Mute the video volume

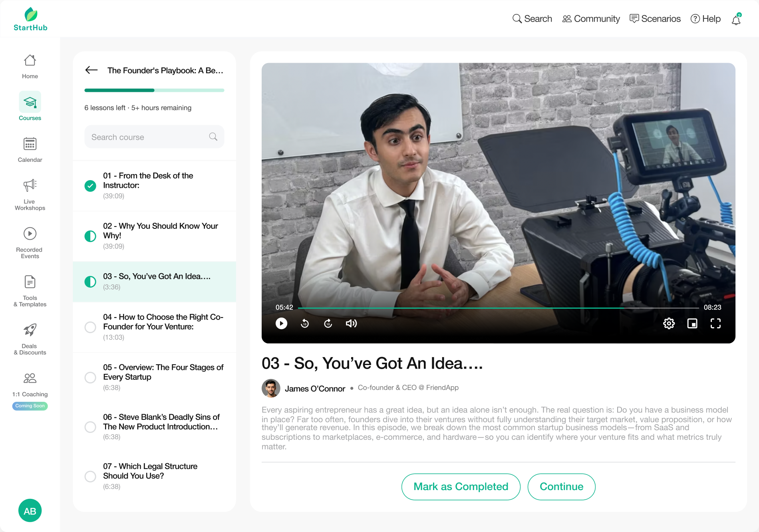coord(351,324)
